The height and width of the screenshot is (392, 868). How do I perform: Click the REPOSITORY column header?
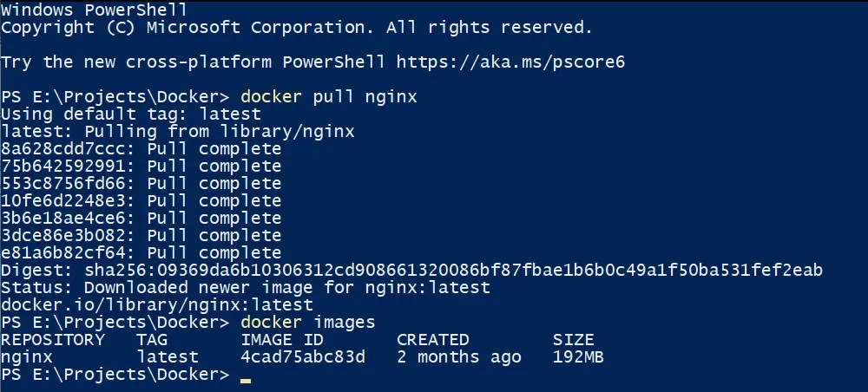click(x=53, y=339)
